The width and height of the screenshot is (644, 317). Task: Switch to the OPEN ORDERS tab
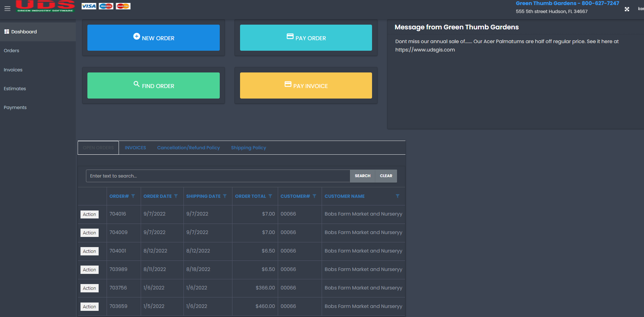[98, 148]
